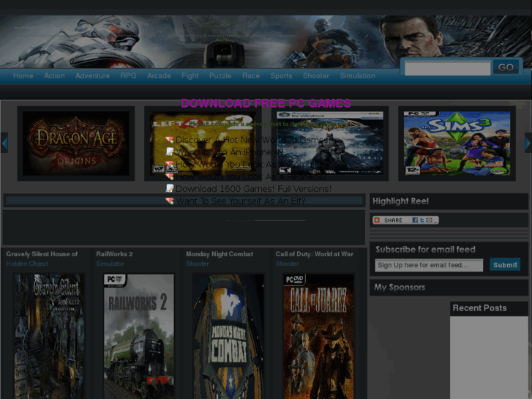Click Want To See Yourself As An Elf link
532x399 pixels.
tap(240, 201)
